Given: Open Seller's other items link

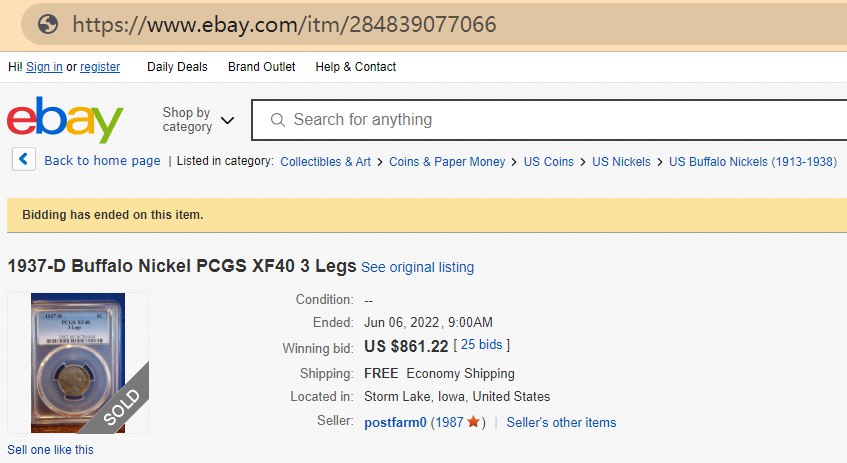Looking at the screenshot, I should pyautogui.click(x=561, y=423).
